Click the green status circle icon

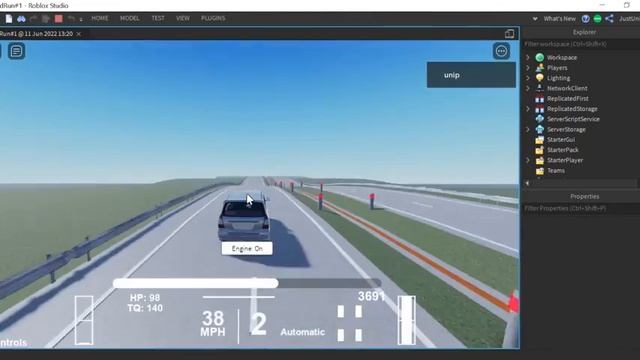click(x=598, y=19)
